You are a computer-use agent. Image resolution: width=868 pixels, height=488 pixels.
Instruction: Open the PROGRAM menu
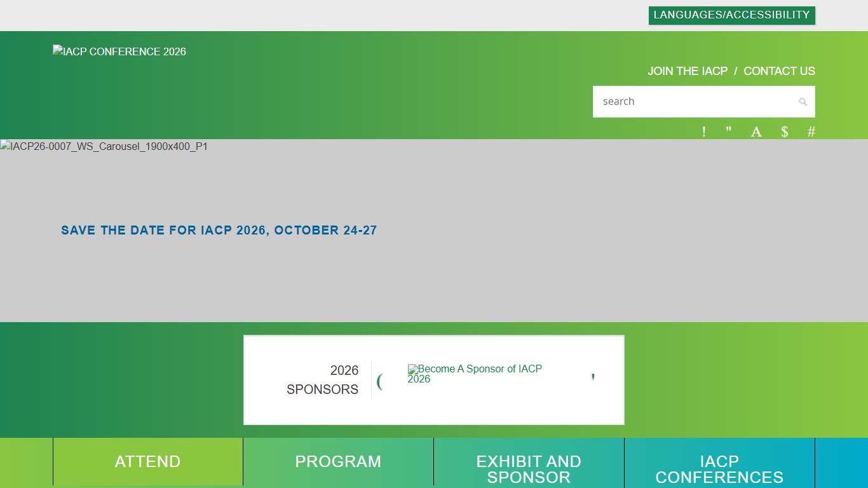point(338,462)
